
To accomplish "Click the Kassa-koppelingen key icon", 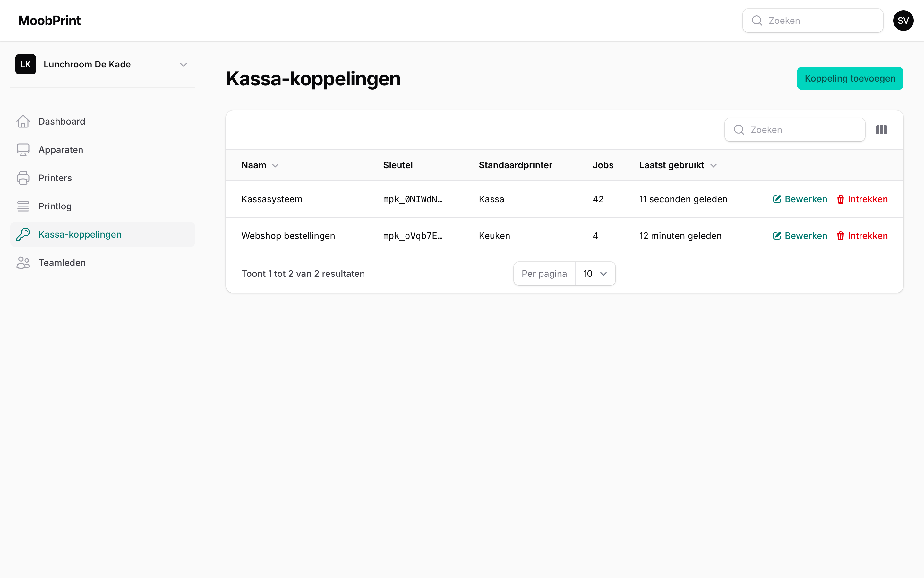I will [x=23, y=235].
